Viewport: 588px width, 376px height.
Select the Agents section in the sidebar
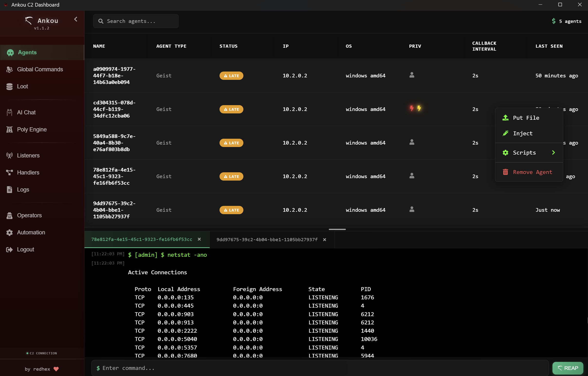coord(27,52)
